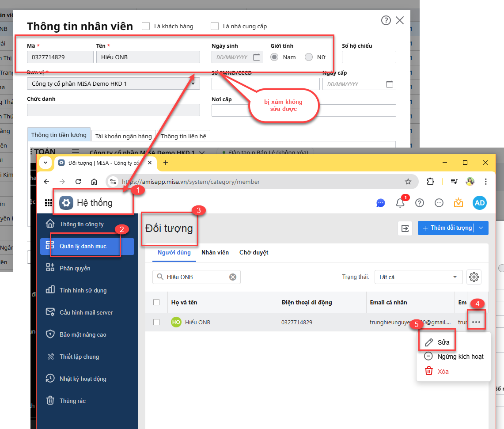
Task: Open help icon in Thông tin nhân viên
Action: pyautogui.click(x=386, y=20)
